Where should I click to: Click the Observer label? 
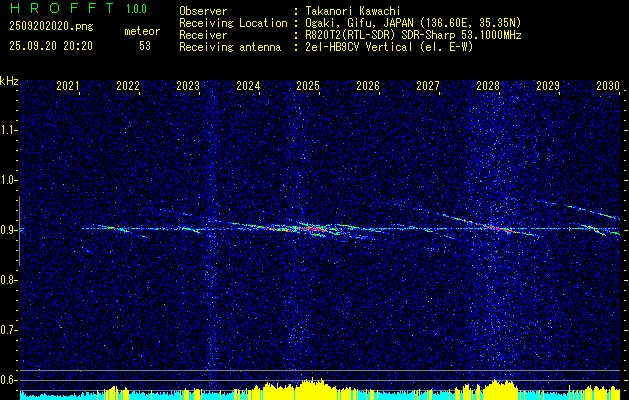click(x=203, y=11)
